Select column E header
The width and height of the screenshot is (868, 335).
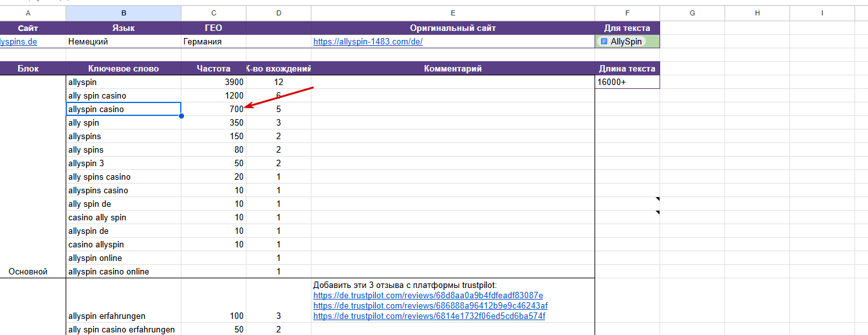tap(453, 13)
